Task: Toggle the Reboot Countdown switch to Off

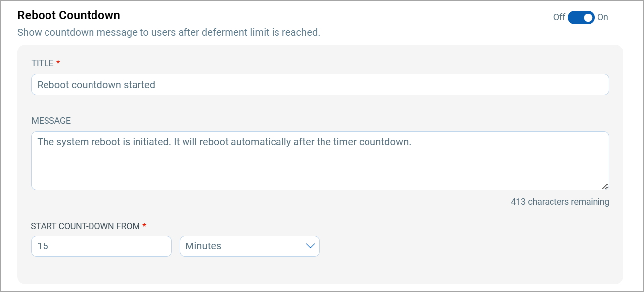Action: point(581,17)
